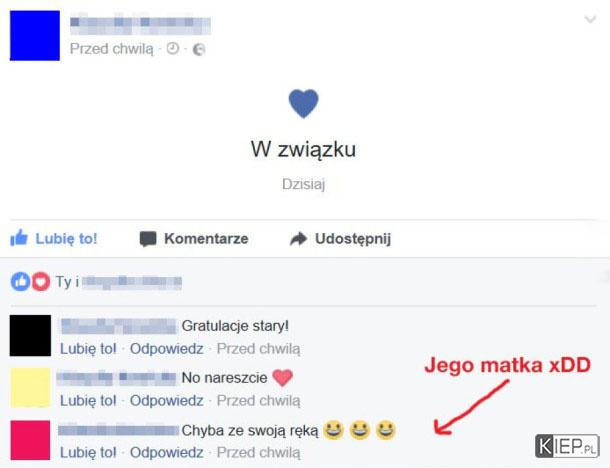Viewport: 610px width, 468px height.
Task: Click the KIEP.PL watermark logo
Action: pyautogui.click(x=567, y=446)
